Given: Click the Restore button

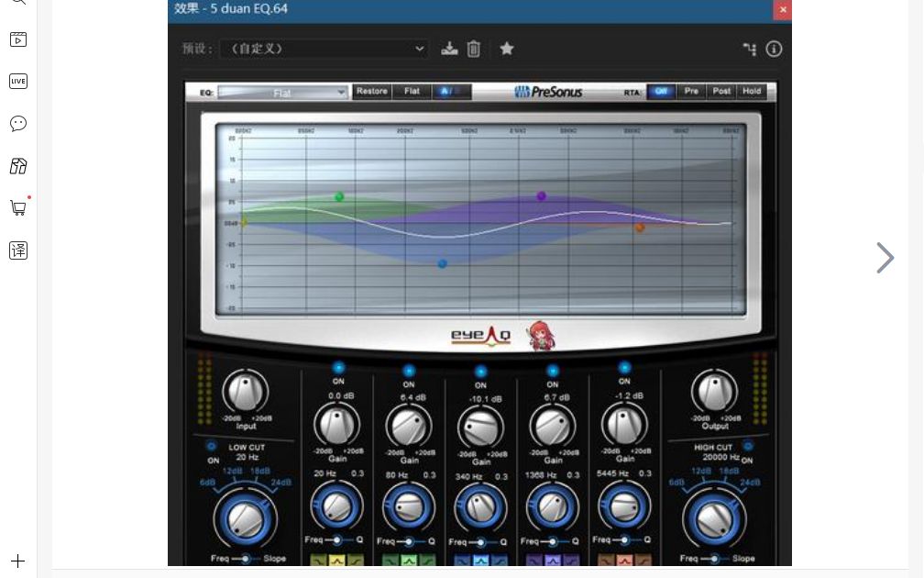Looking at the screenshot, I should [372, 92].
